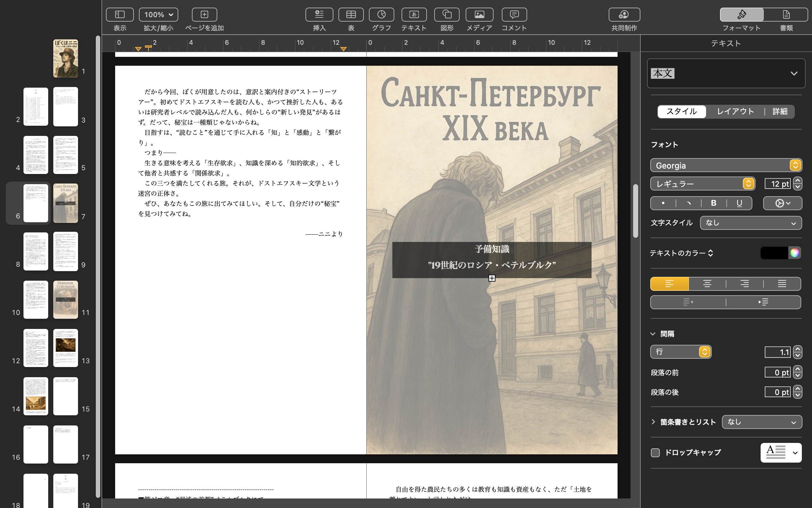Click the right margin ruler marker
812x508 pixels.
(343, 49)
